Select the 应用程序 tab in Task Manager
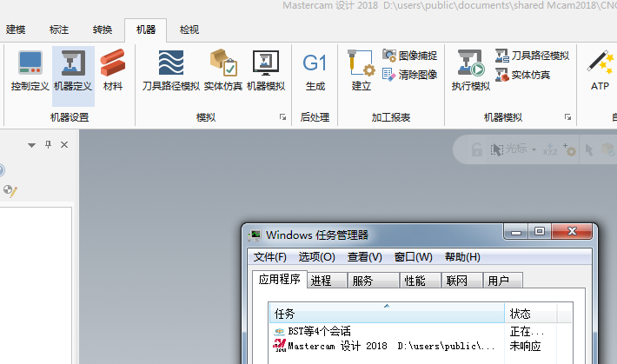This screenshot has width=617, height=364. [279, 280]
